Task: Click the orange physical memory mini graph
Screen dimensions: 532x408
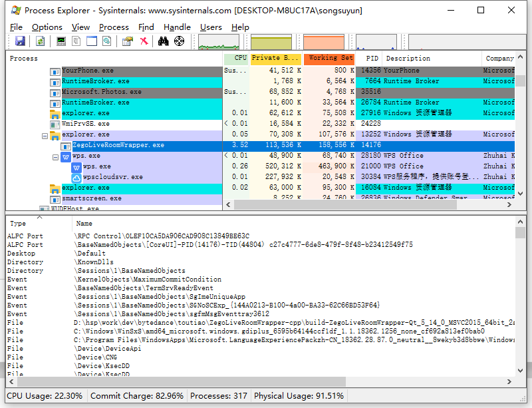Action: click(324, 42)
